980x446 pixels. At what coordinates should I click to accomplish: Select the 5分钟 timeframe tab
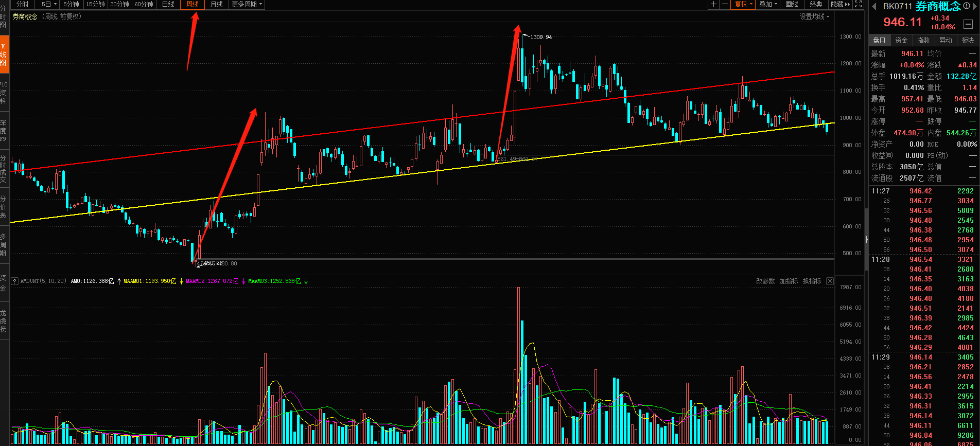point(71,4)
